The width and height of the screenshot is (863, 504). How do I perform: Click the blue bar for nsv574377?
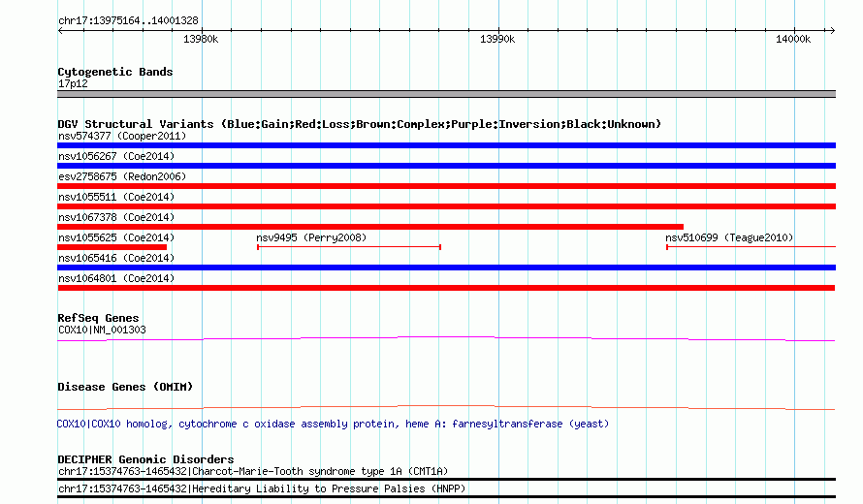pyautogui.click(x=446, y=145)
